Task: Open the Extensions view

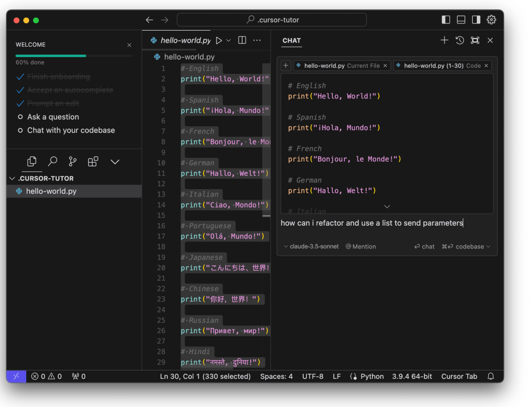Action: (x=93, y=162)
